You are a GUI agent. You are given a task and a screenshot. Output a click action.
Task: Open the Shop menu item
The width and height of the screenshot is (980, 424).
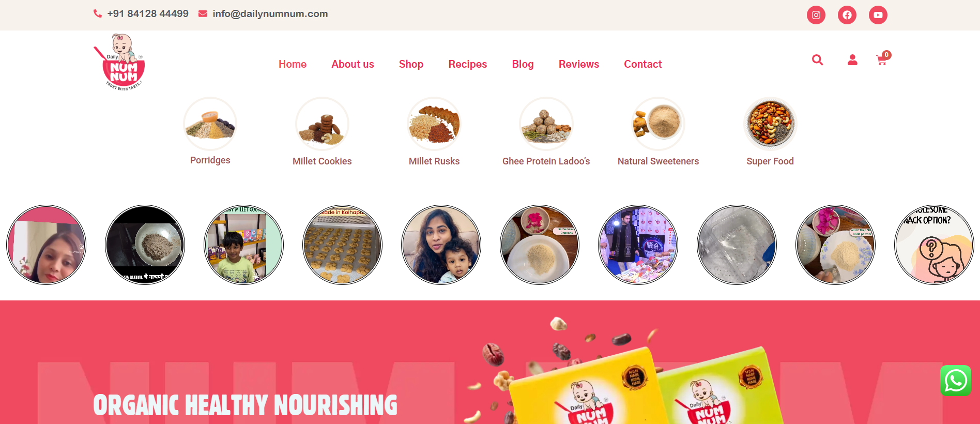[x=411, y=64]
